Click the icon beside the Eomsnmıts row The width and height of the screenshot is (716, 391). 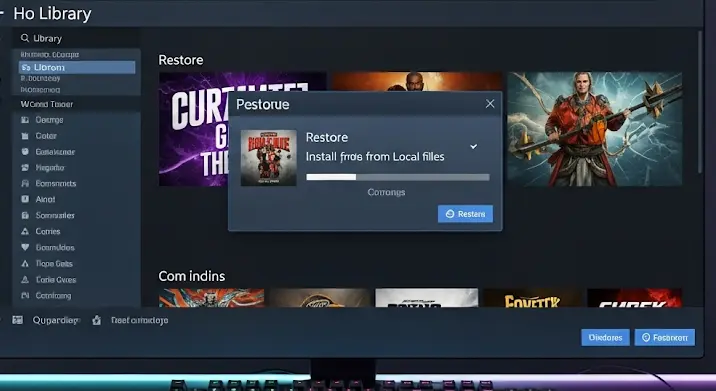pos(25,184)
